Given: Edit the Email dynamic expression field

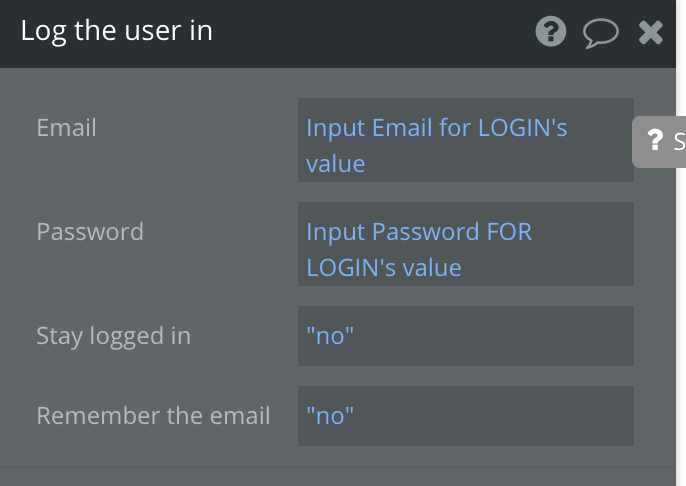Looking at the screenshot, I should click(466, 140).
